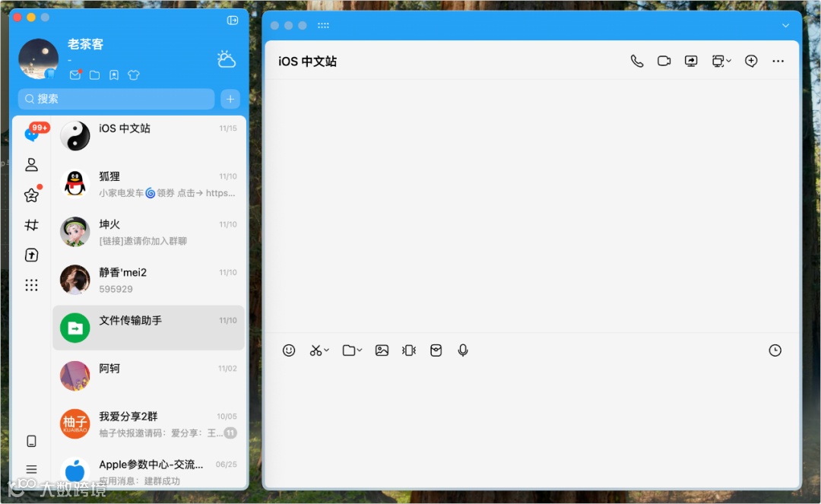Open the Apple参数中心-交流 group chat
Viewport: 821px width, 504px height.
pyautogui.click(x=149, y=471)
